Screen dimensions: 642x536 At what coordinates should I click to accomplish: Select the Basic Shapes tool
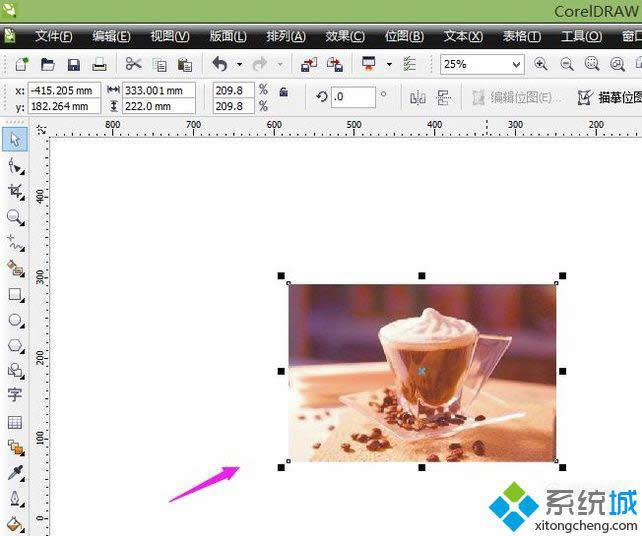[x=16, y=371]
